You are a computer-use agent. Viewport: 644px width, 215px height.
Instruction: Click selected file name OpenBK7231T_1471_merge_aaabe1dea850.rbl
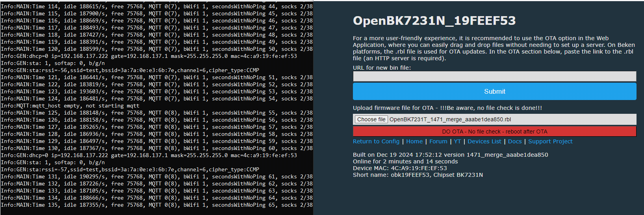pyautogui.click(x=450, y=119)
